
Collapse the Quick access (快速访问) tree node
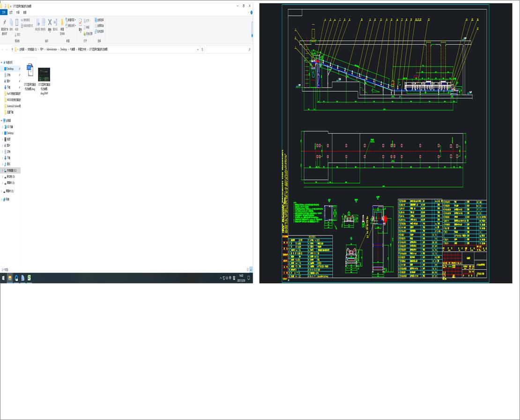(x=2, y=62)
